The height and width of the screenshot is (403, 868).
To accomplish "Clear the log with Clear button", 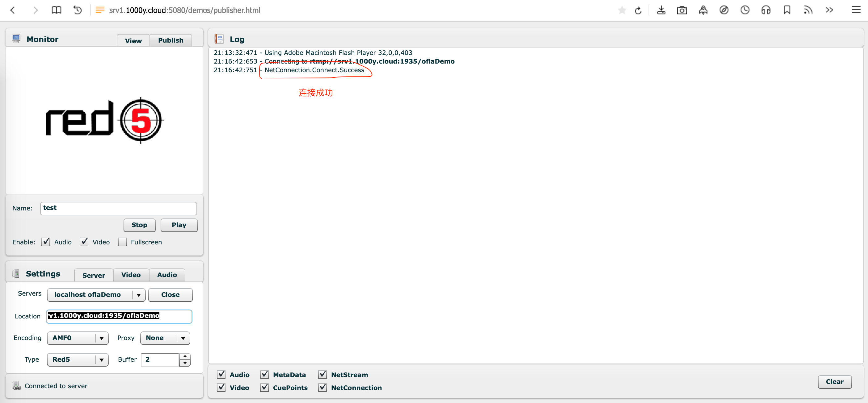I will pyautogui.click(x=835, y=381).
